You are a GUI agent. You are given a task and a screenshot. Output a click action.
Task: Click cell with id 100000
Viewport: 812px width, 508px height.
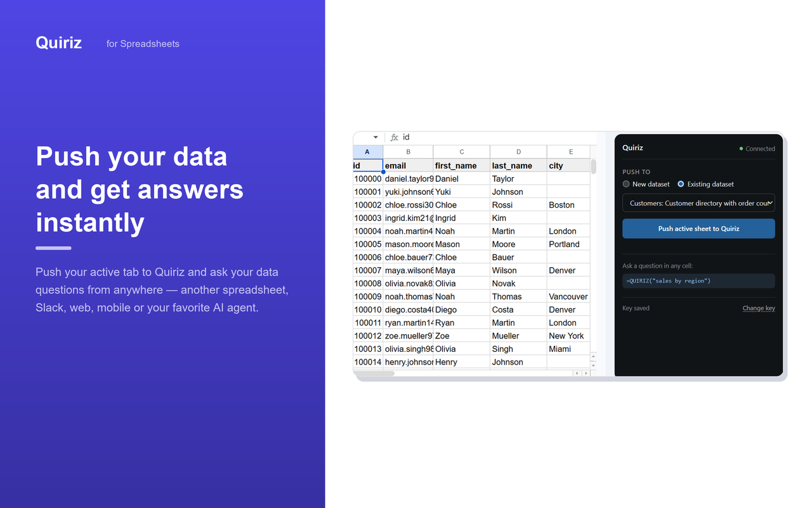coord(368,179)
